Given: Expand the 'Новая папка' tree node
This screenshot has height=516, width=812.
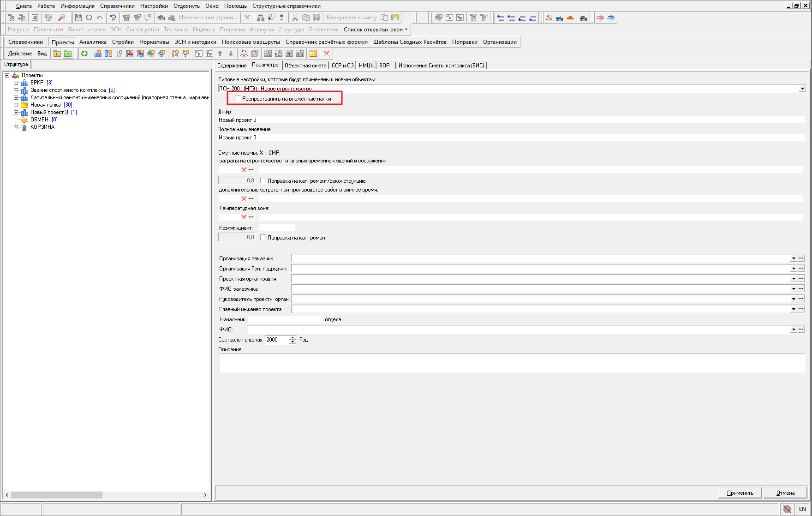Looking at the screenshot, I should (x=16, y=105).
